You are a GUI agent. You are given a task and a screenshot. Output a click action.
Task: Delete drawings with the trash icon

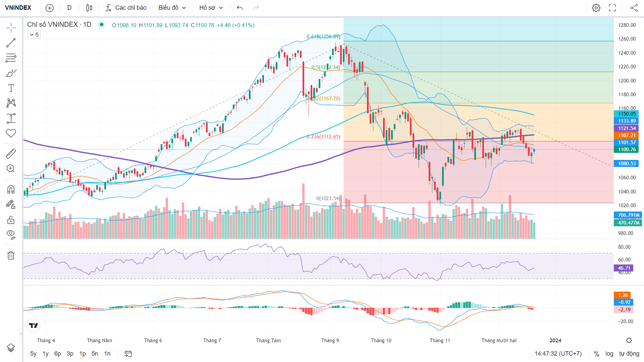tap(11, 255)
